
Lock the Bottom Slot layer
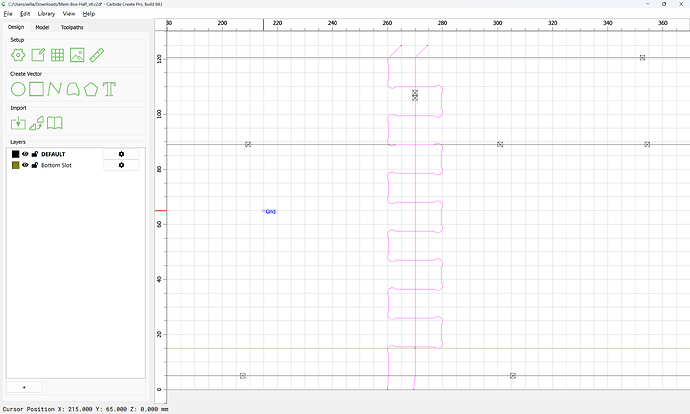35,165
